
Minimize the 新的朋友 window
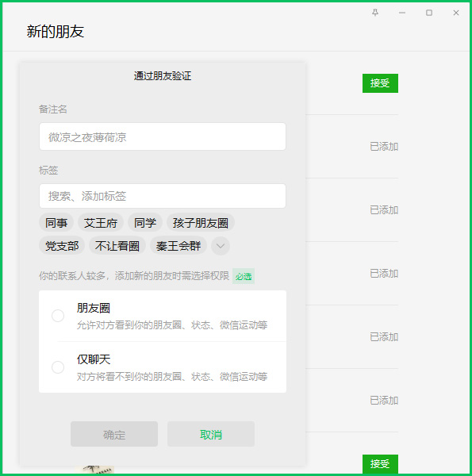tap(402, 13)
